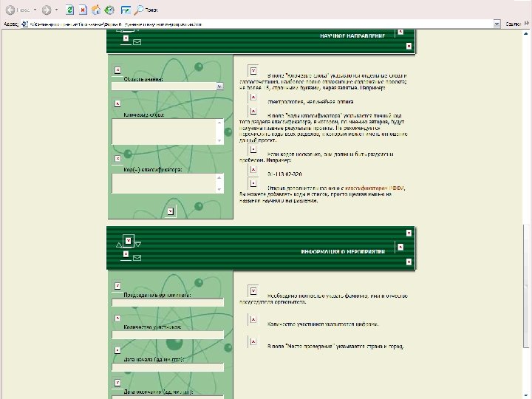Click down triangle in Информация о мероприятии header

[x=138, y=244]
